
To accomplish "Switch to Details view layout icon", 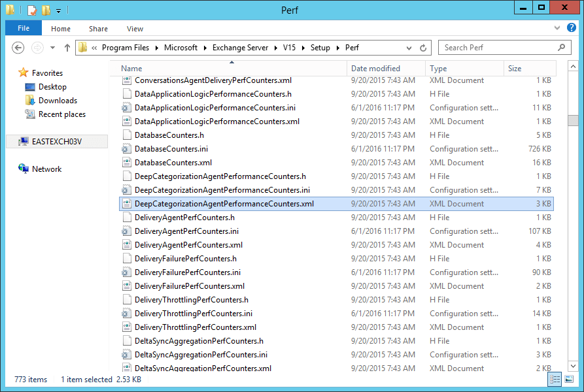I will point(555,380).
